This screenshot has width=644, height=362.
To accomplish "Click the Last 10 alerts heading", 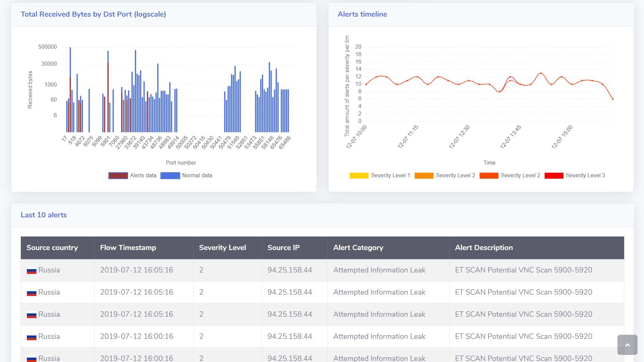I will point(44,215).
